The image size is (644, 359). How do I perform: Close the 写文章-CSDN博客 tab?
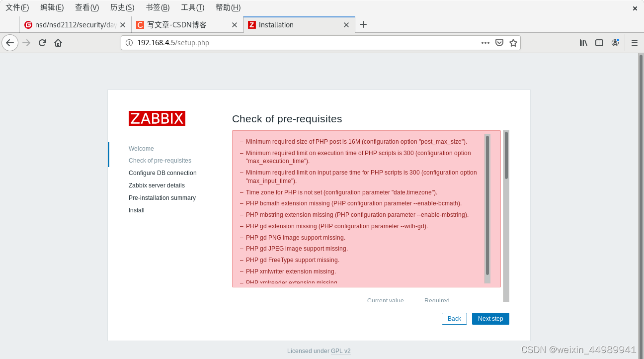235,25
